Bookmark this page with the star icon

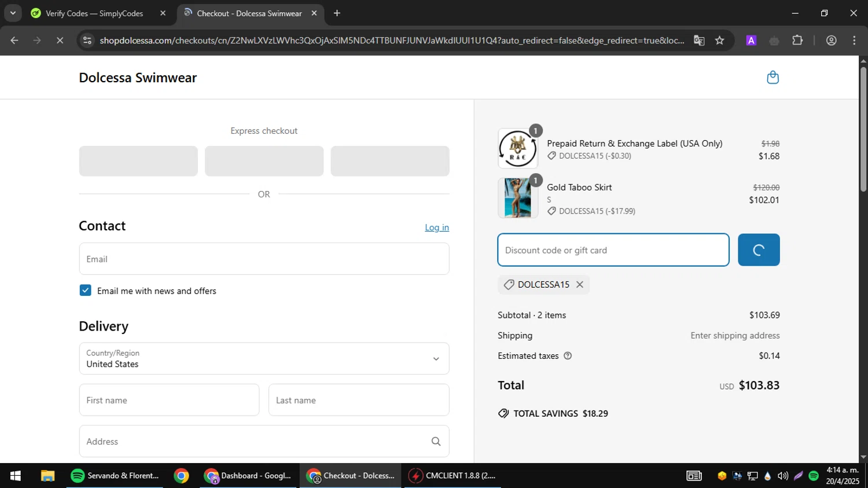(x=719, y=41)
